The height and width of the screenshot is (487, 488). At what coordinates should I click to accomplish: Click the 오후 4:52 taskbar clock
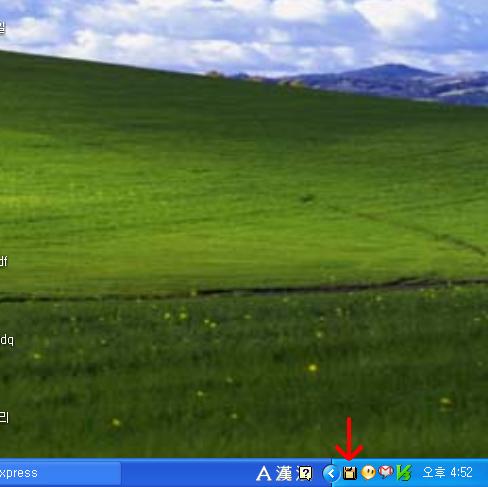(x=447, y=472)
